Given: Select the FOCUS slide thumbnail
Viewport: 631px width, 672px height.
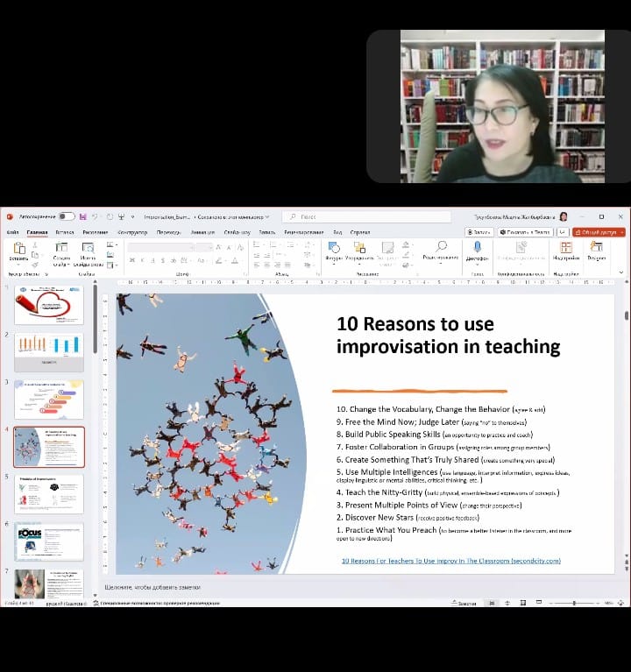Looking at the screenshot, I should pyautogui.click(x=49, y=541).
